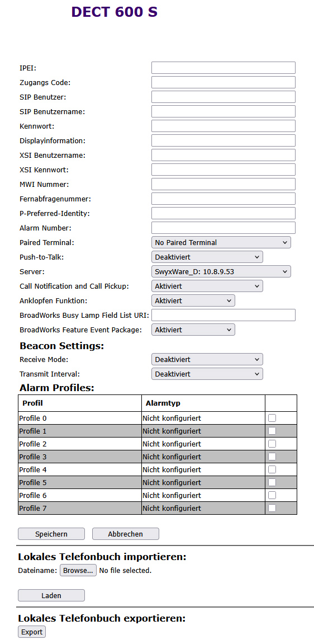The width and height of the screenshot is (314, 644).
Task: Open the Server selection dropdown
Action: point(221,271)
